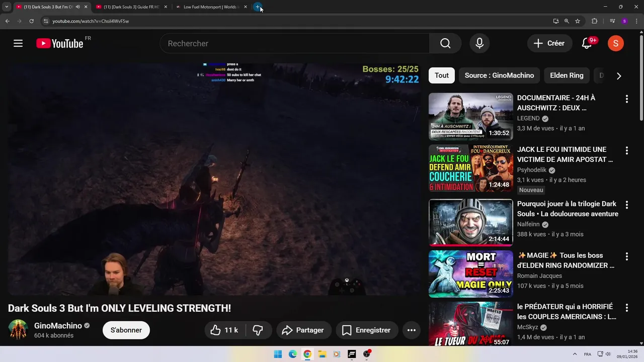The image size is (644, 362).
Task: Open GinoMachino channel avatar
Action: (18, 330)
